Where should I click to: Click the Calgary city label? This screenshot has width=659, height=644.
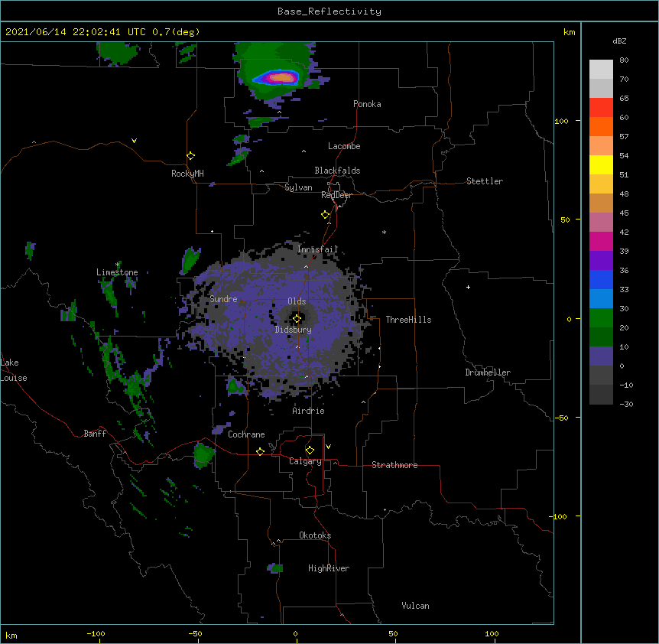[305, 461]
